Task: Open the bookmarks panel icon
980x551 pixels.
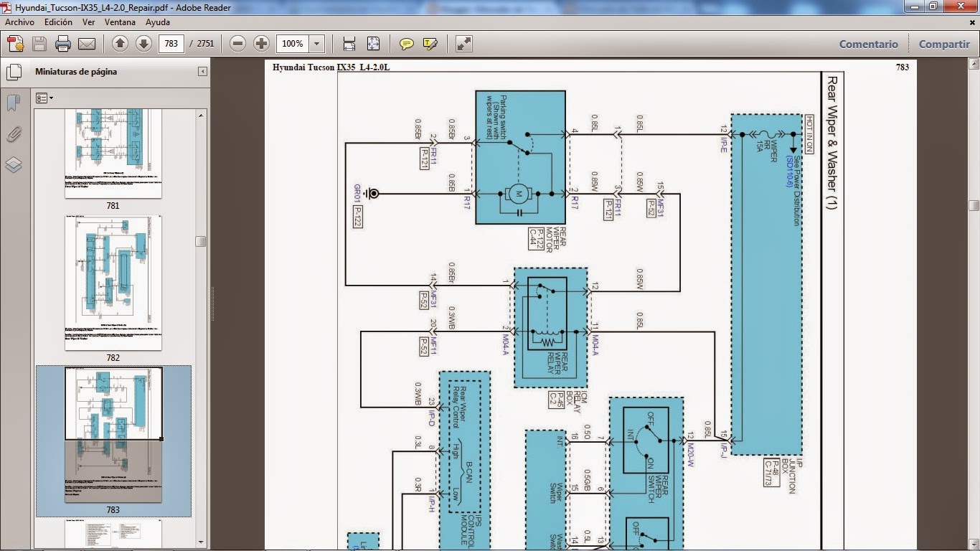Action: point(13,103)
